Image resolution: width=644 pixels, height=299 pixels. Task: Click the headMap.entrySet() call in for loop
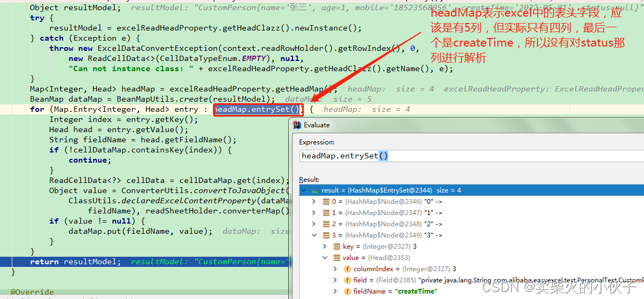coord(258,109)
